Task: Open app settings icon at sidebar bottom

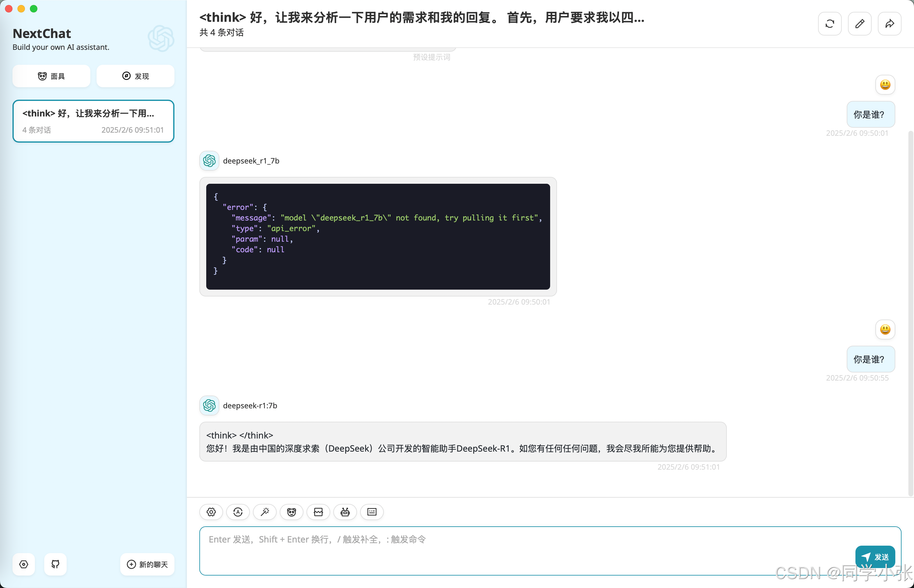Action: pyautogui.click(x=24, y=564)
